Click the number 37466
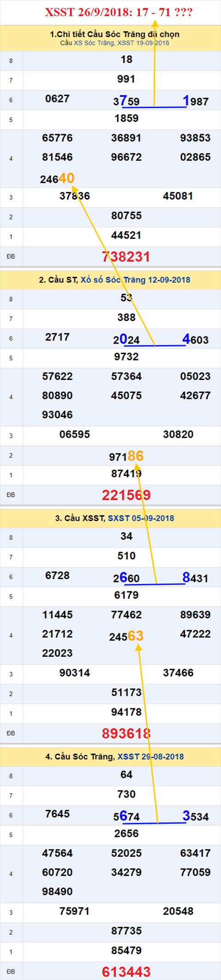 [178, 673]
